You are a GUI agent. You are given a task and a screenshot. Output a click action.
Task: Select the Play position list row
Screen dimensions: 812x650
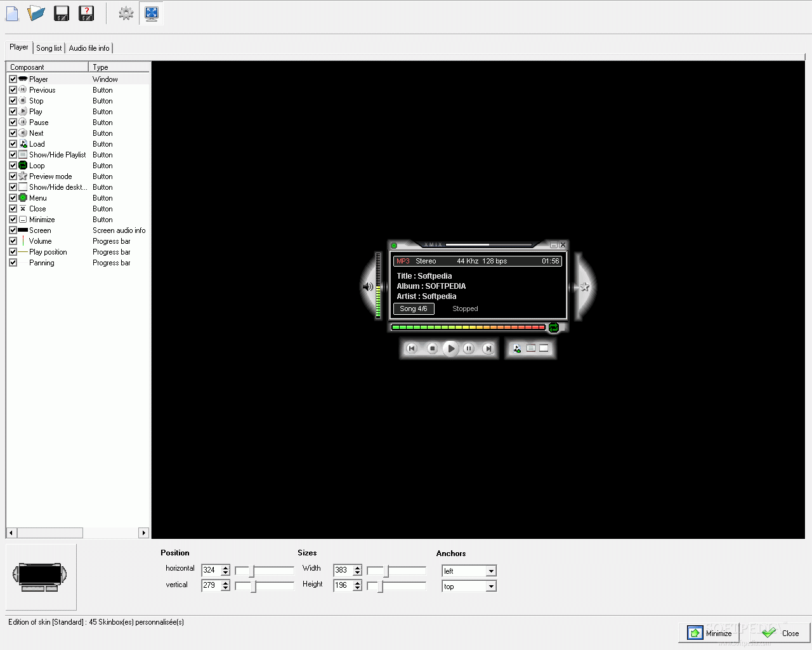78,252
